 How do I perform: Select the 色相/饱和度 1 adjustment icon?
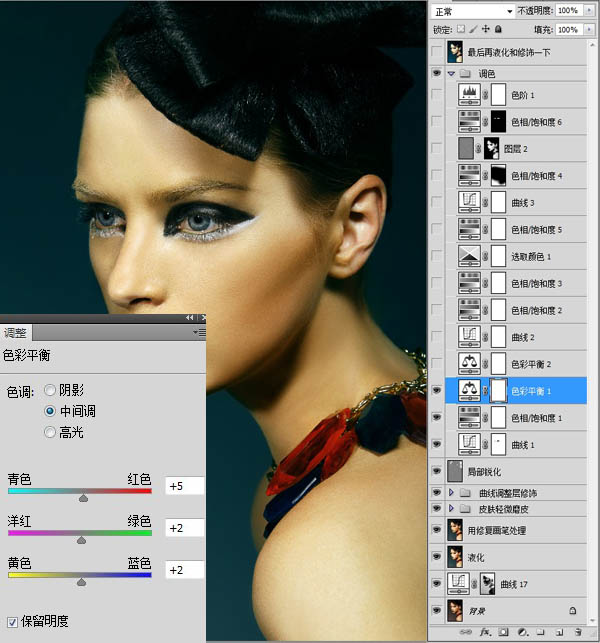[469, 417]
